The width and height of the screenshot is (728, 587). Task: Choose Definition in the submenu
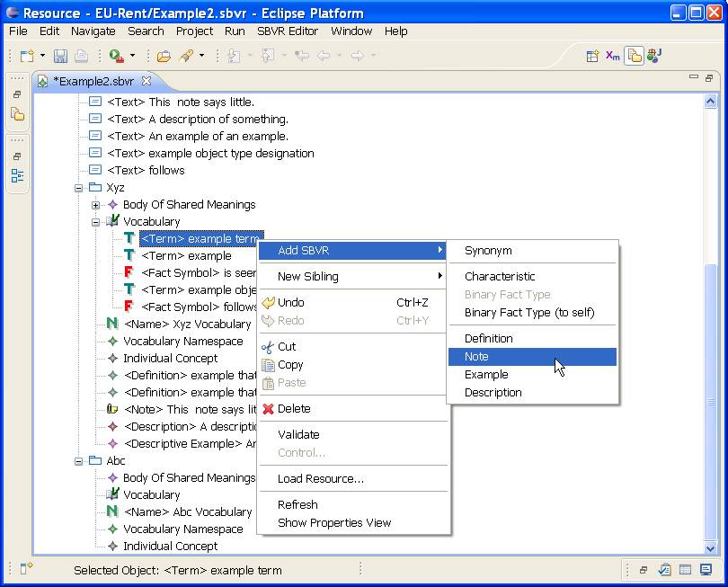532,339
